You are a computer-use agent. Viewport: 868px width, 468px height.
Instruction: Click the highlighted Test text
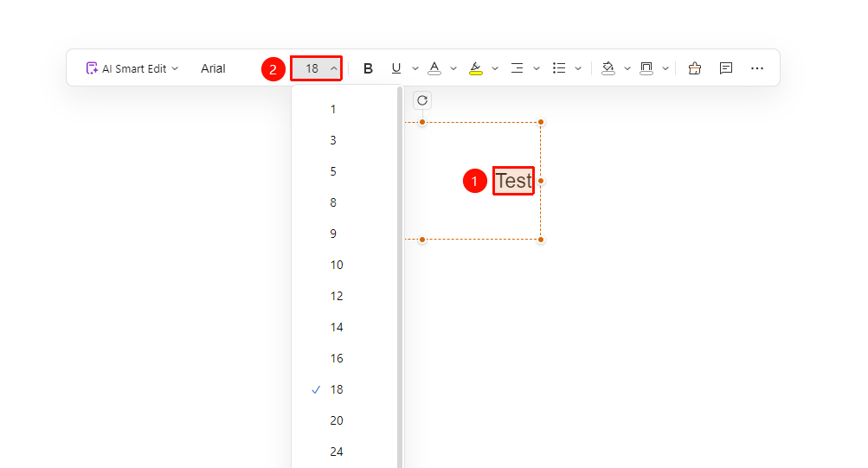pos(513,181)
